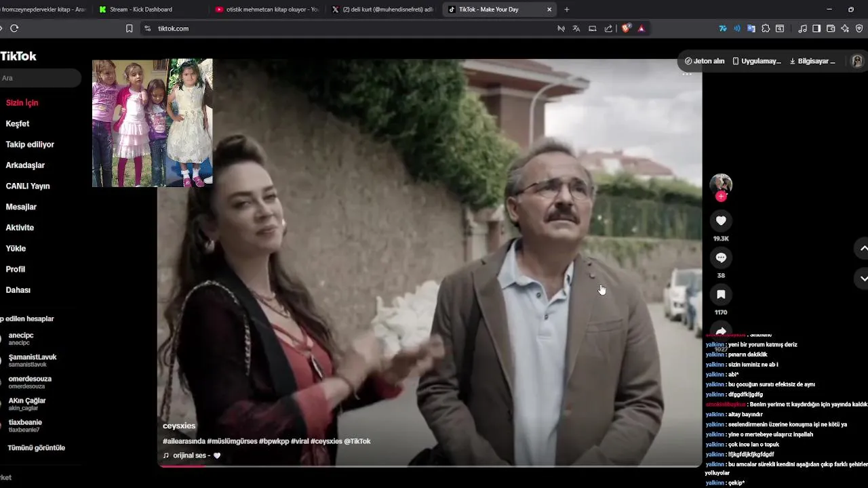The width and height of the screenshot is (868, 488).
Task: Select Sizin İçin in the sidebar
Action: 22,103
